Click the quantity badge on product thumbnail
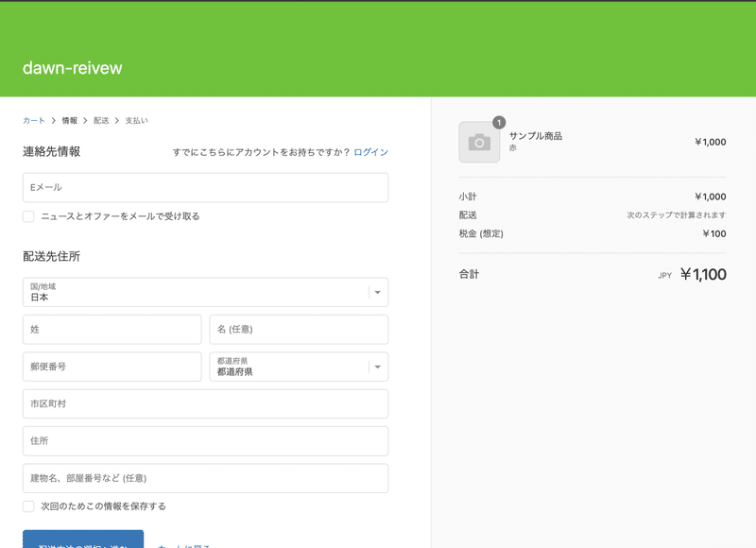This screenshot has height=548, width=756. coord(499,123)
